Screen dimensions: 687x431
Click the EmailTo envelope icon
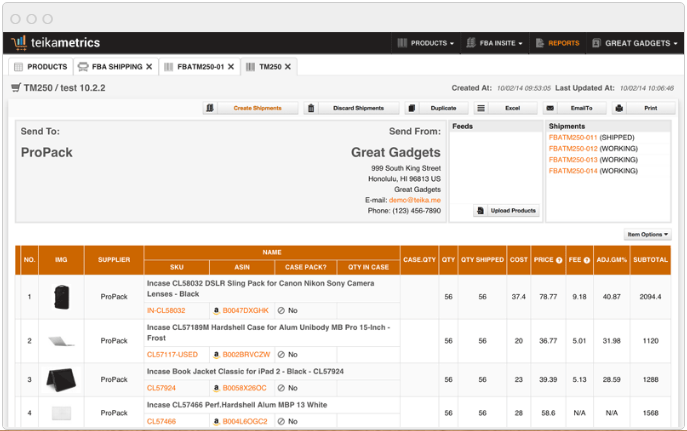551,108
